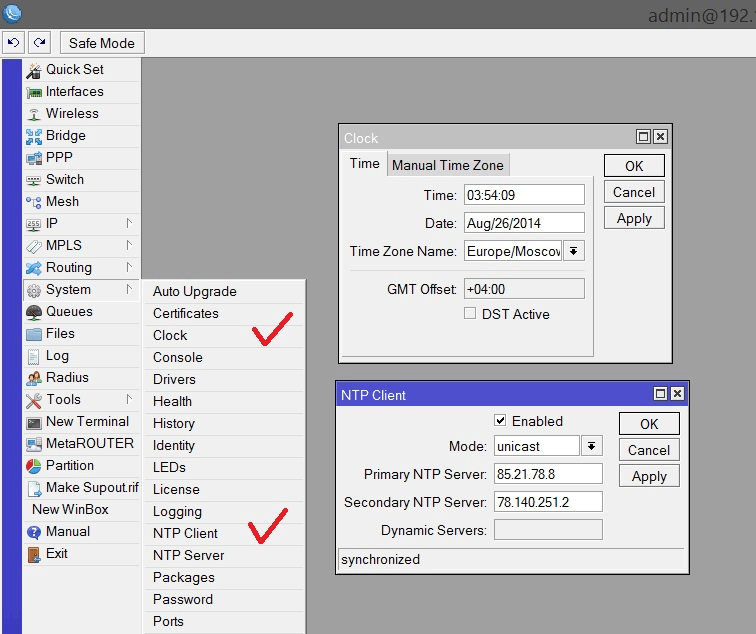Viewport: 756px width, 634px height.
Task: Click the Make Supout.rif document icon
Action: (x=34, y=488)
